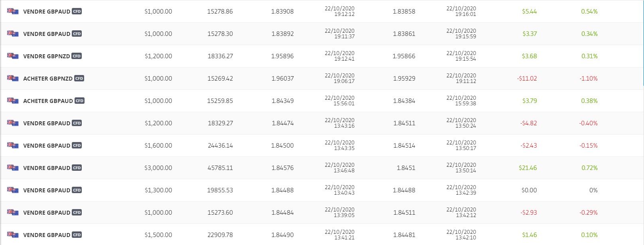Click the CFD badge next to VENDRE GBPNZD

tap(77, 56)
